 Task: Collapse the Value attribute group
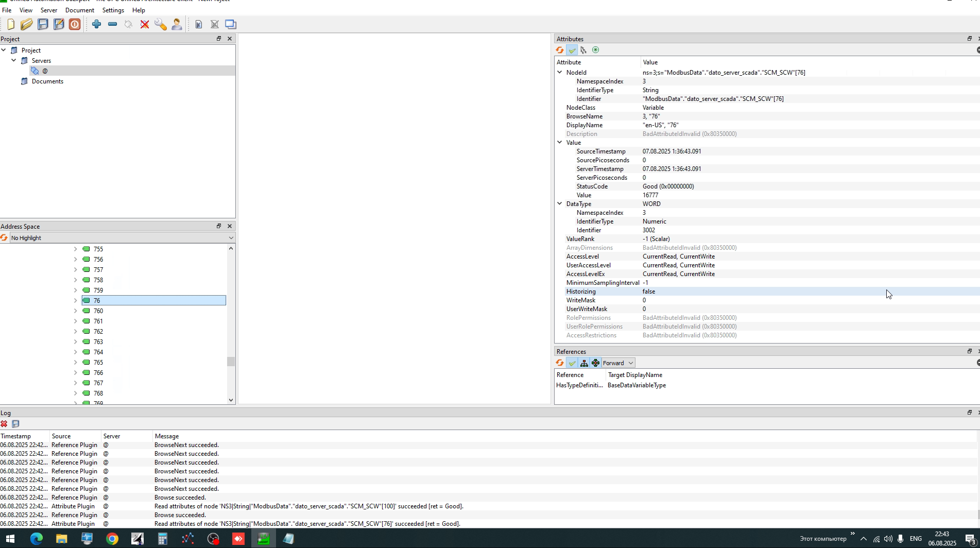[x=560, y=143]
